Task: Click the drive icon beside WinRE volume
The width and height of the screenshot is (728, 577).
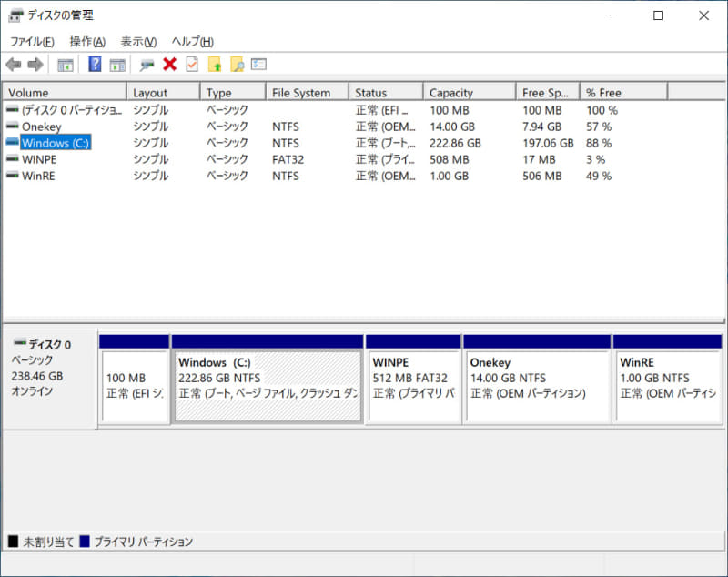Action: tap(13, 175)
